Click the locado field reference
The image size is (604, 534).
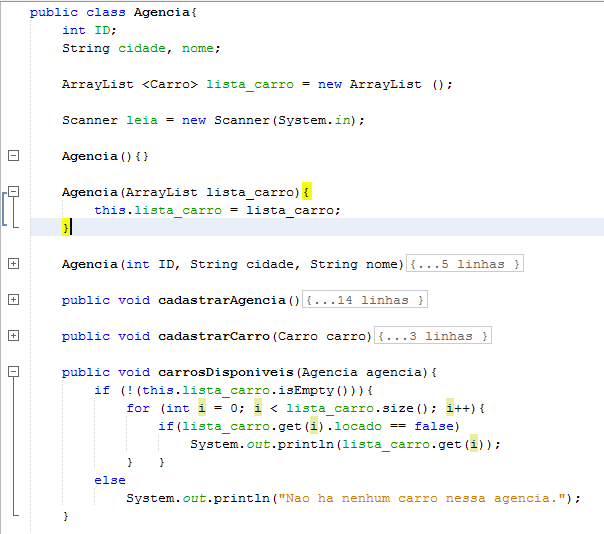click(x=358, y=426)
